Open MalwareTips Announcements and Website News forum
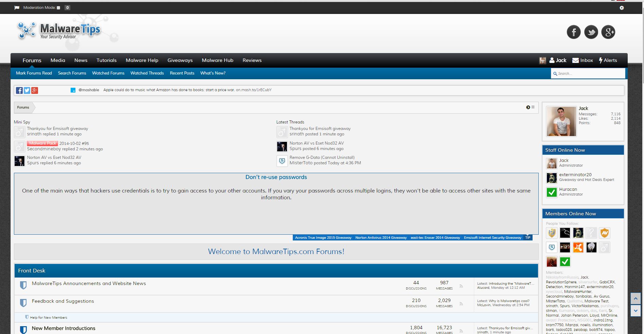 click(89, 283)
